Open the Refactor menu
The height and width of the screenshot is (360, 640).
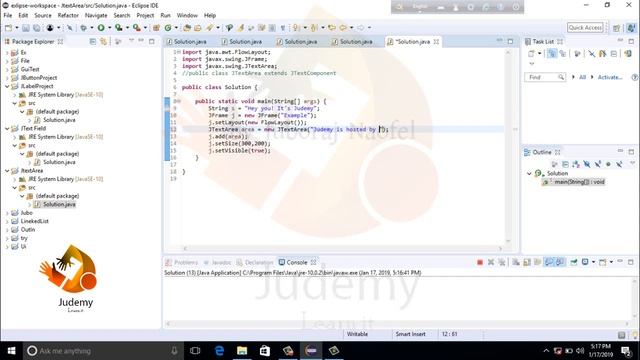point(68,15)
